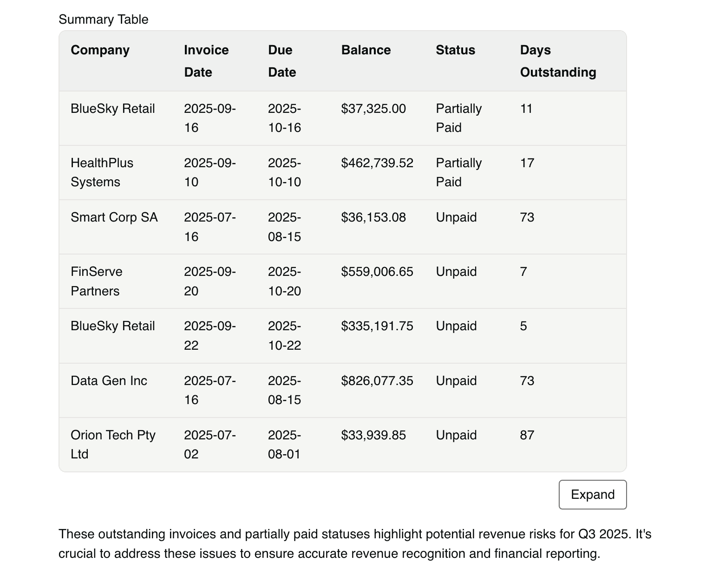Click the Smart Corp SA row name

[114, 217]
